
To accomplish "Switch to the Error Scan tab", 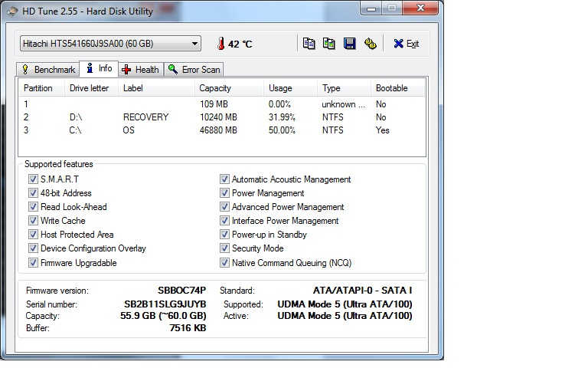I will [194, 70].
